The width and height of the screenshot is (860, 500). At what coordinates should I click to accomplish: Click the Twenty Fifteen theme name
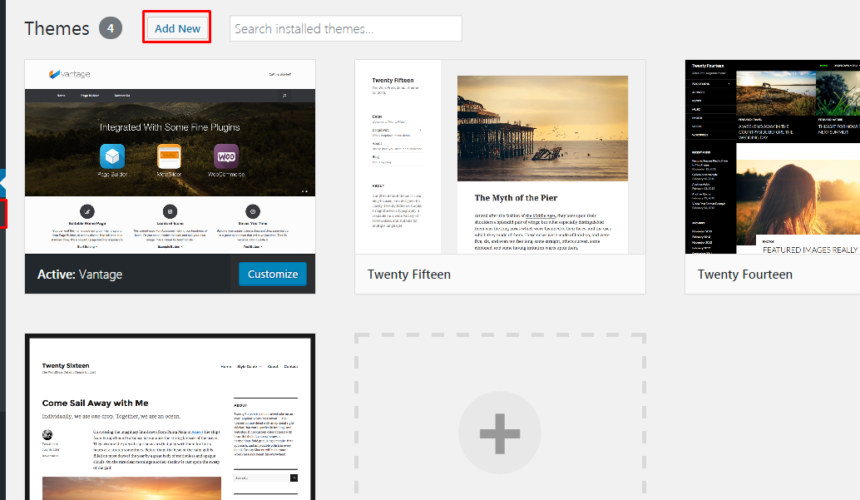(409, 274)
